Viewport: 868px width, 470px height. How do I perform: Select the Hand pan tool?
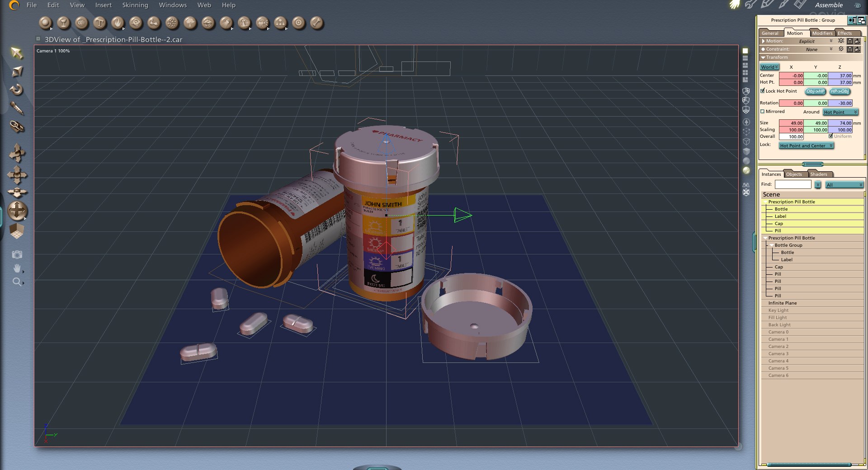click(17, 268)
